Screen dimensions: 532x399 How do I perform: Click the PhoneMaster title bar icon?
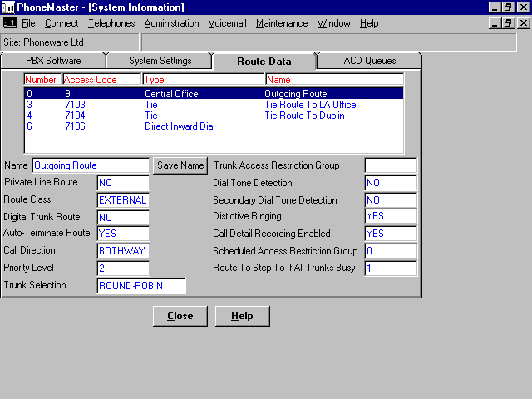click(x=8, y=7)
